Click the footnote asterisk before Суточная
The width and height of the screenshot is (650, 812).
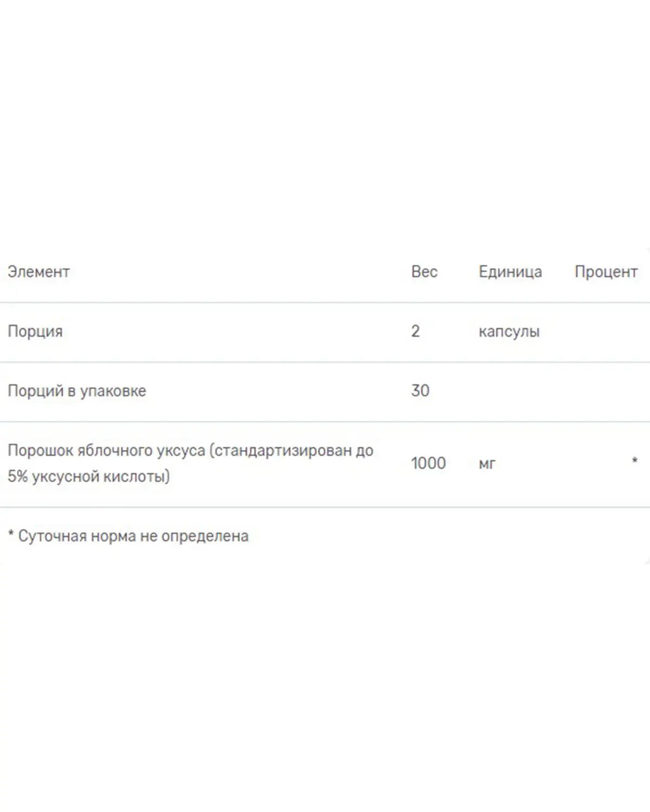[11, 534]
